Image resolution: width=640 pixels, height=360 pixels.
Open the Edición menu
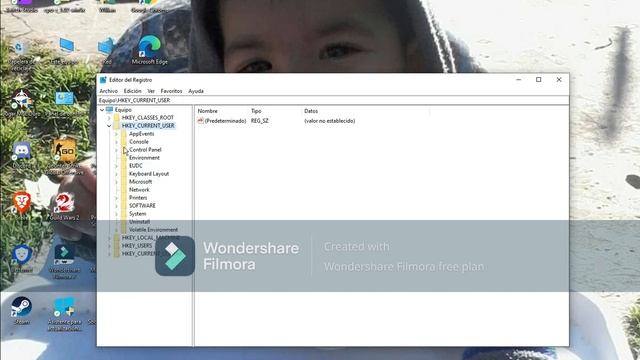[x=133, y=91]
